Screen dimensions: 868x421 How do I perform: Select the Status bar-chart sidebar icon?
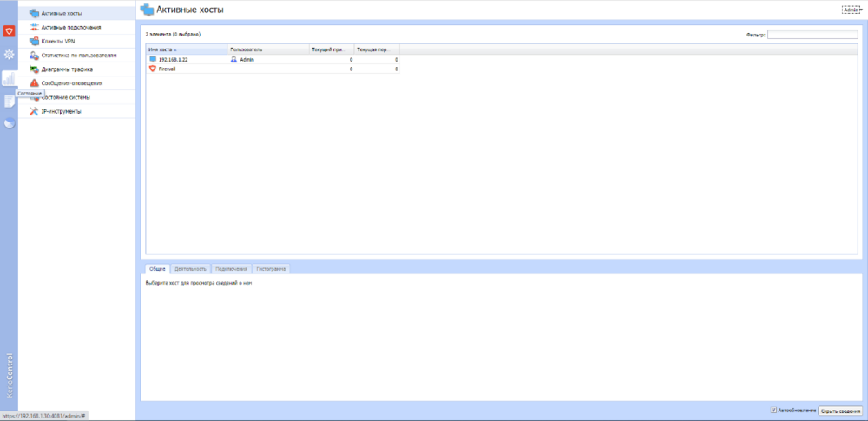[x=9, y=78]
